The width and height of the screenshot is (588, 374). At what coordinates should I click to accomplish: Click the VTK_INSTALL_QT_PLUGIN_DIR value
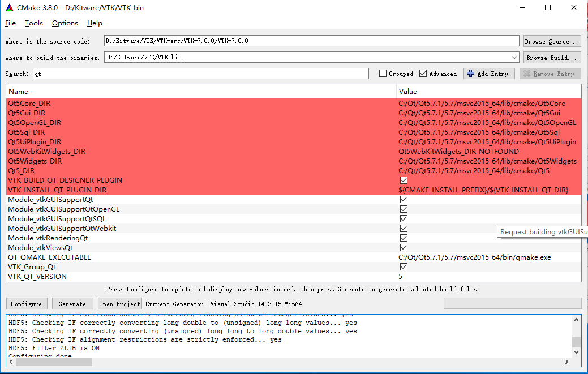483,190
